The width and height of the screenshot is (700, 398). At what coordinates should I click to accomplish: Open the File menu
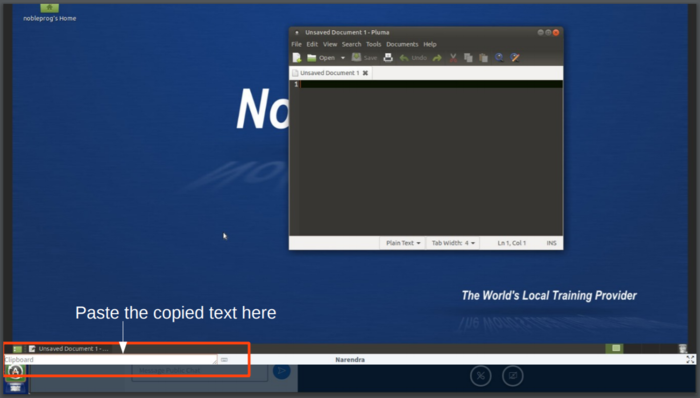tap(296, 44)
